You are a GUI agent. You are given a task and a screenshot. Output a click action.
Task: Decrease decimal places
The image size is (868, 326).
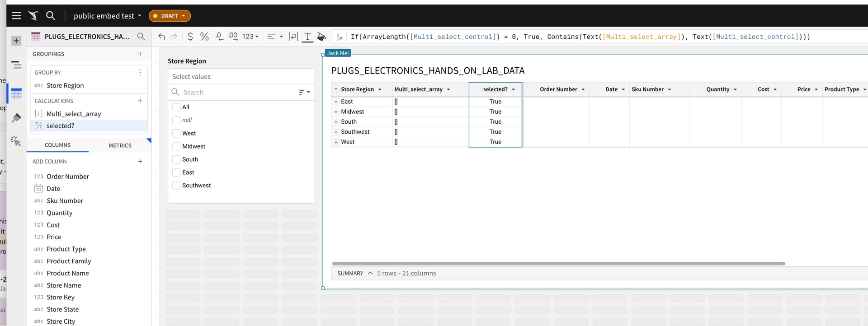click(219, 37)
